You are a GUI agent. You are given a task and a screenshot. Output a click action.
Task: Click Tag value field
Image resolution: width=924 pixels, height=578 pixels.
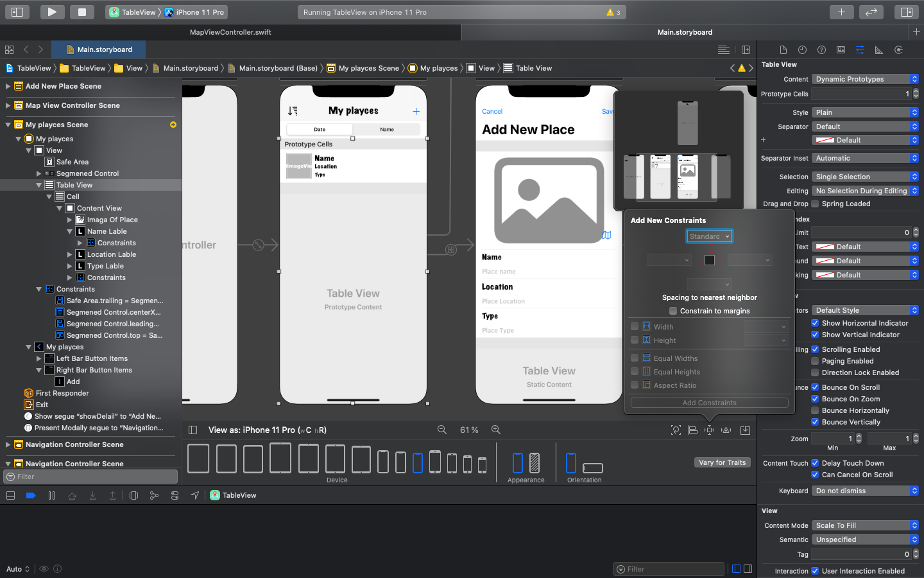(861, 554)
